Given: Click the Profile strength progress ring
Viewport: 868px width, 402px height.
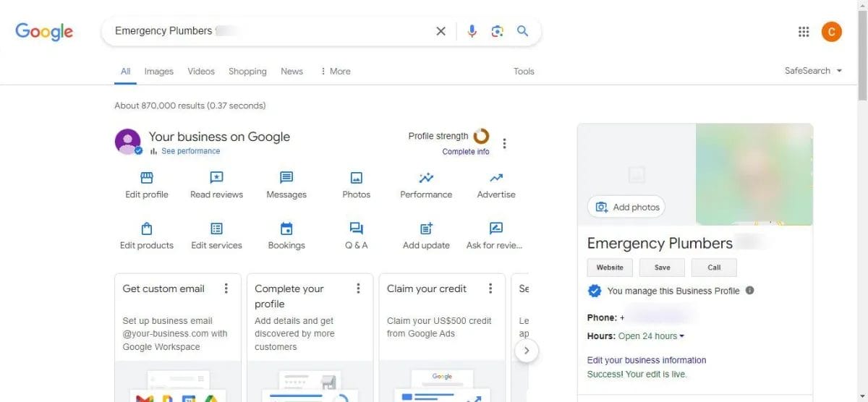Looking at the screenshot, I should click(481, 136).
